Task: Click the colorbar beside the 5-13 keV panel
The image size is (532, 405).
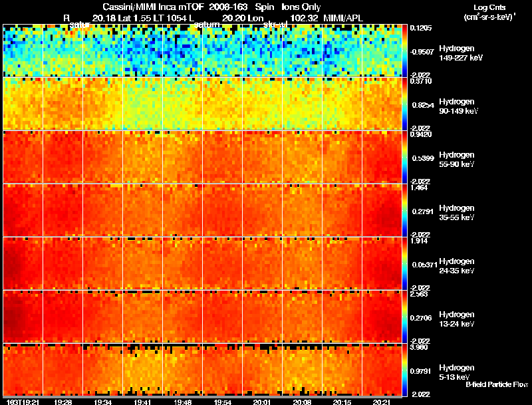Action: click(404, 370)
